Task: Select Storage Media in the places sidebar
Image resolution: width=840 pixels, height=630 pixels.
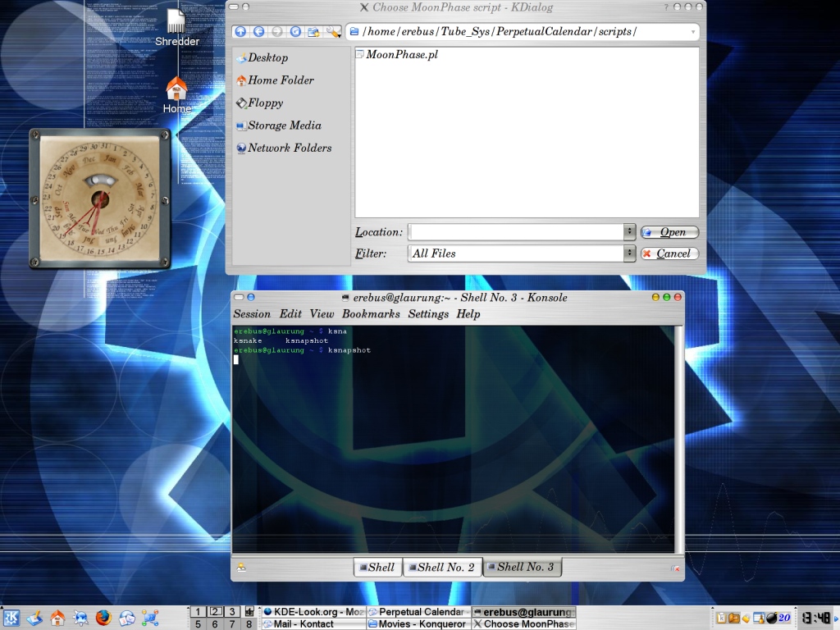Action: (x=279, y=126)
